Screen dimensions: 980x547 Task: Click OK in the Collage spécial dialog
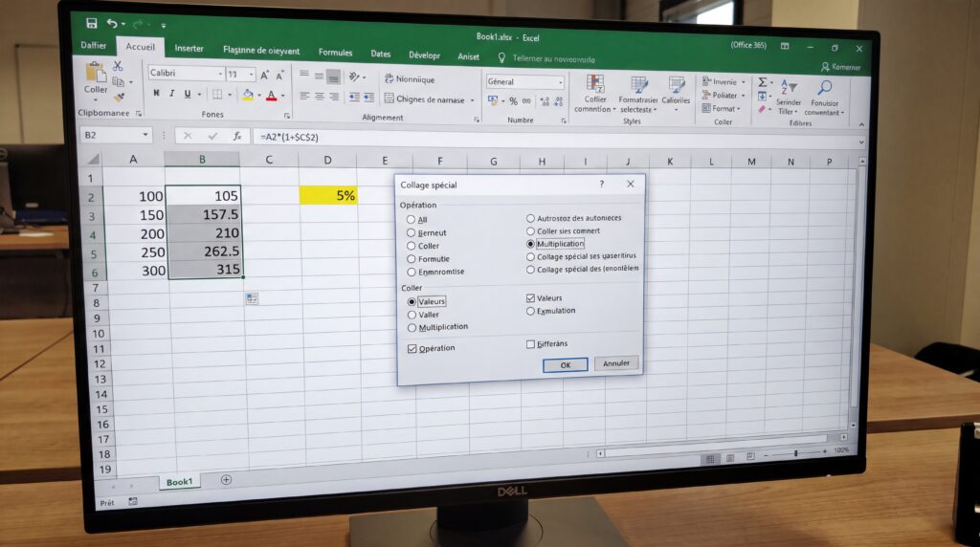[x=565, y=364]
